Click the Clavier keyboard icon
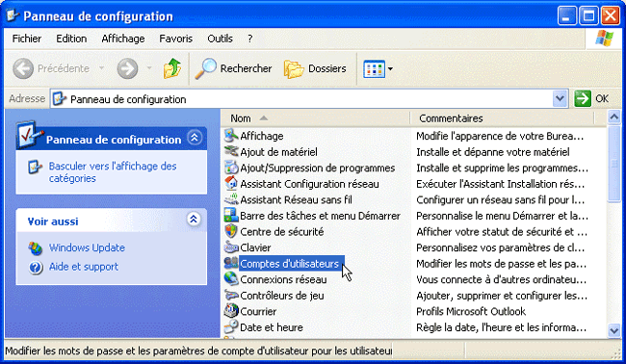The height and width of the screenshot is (364, 626). 231,247
